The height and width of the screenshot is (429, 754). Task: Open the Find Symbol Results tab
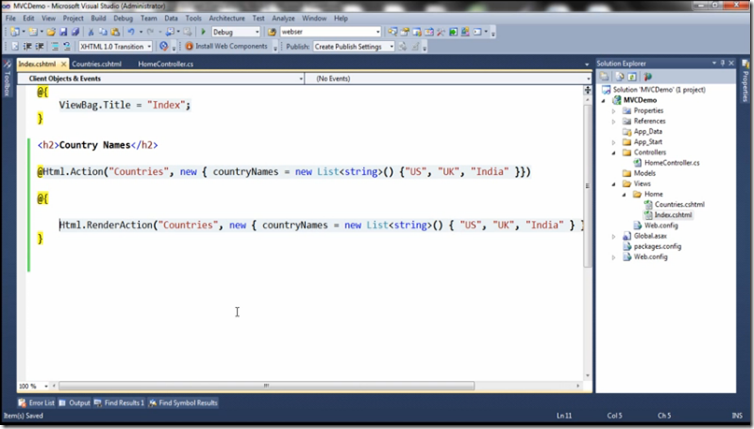point(183,403)
